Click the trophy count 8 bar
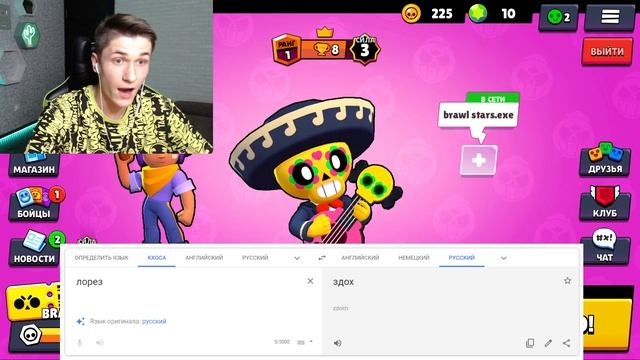This screenshot has width=640, height=360. tap(325, 50)
